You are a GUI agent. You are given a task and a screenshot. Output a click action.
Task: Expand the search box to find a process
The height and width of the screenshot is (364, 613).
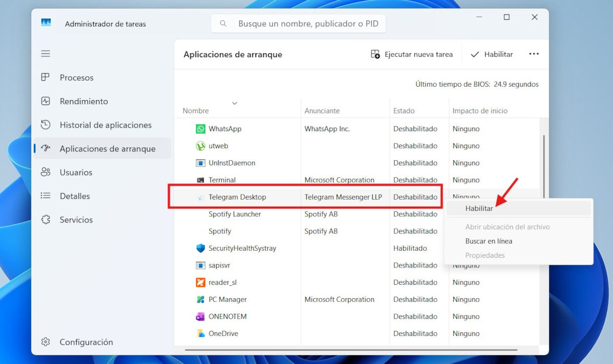(298, 23)
